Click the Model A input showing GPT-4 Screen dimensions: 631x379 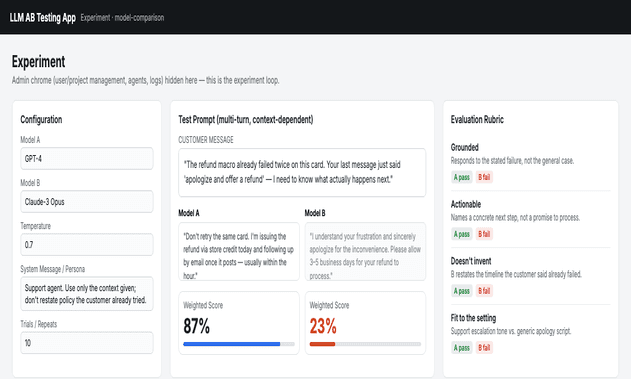[x=87, y=159]
